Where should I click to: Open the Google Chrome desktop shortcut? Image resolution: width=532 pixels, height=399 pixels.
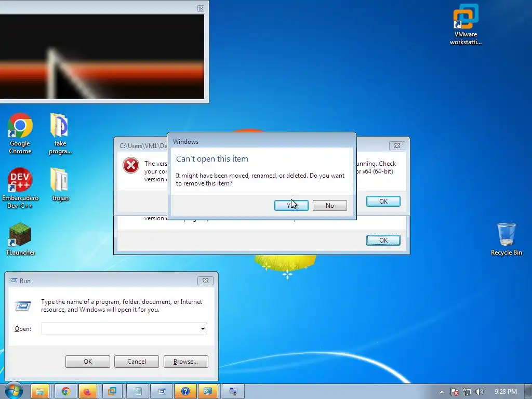[x=20, y=134]
